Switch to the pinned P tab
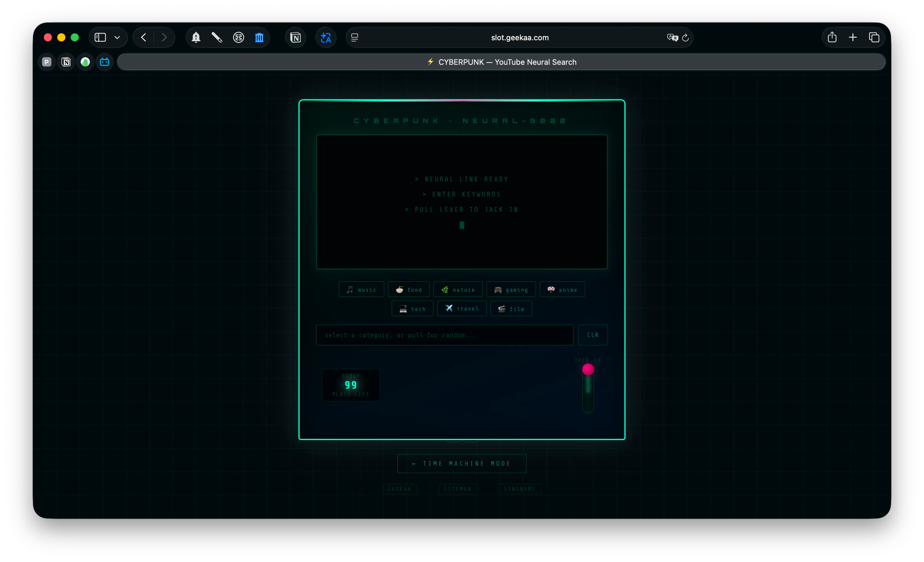Screen dimensions: 924x562 (46, 62)
